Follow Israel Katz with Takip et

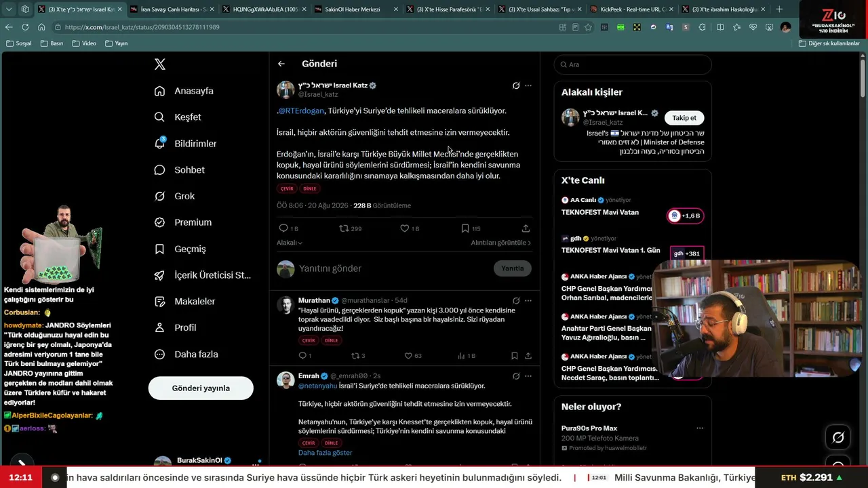[x=684, y=118]
